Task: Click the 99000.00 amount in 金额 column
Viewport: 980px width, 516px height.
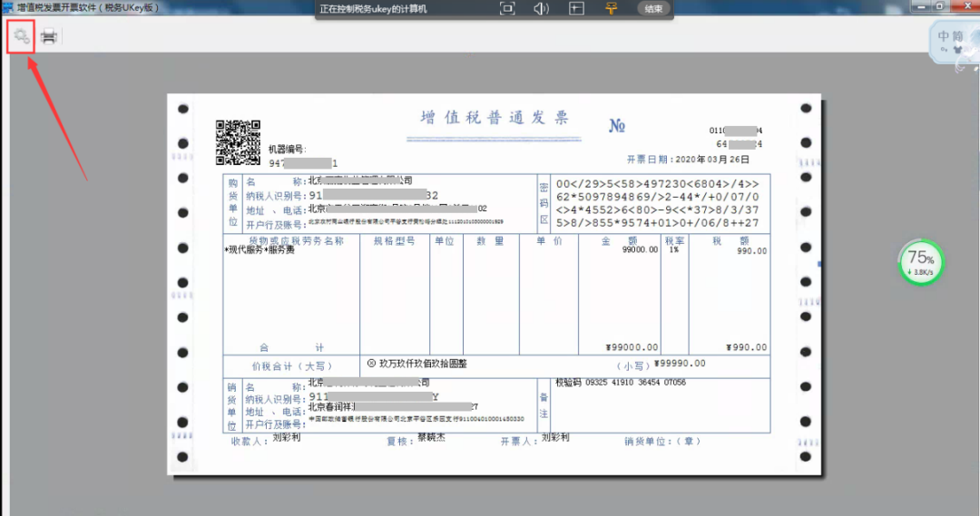Action: tap(640, 249)
